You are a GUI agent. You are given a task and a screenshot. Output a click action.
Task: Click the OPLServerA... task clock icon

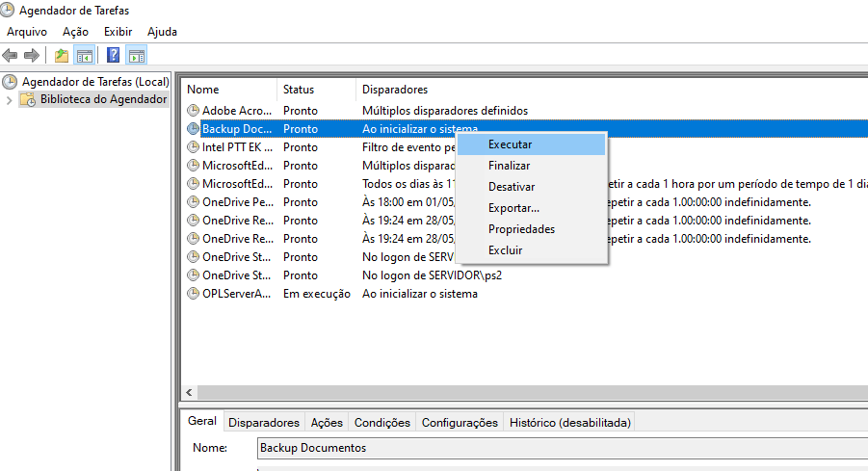point(193,294)
